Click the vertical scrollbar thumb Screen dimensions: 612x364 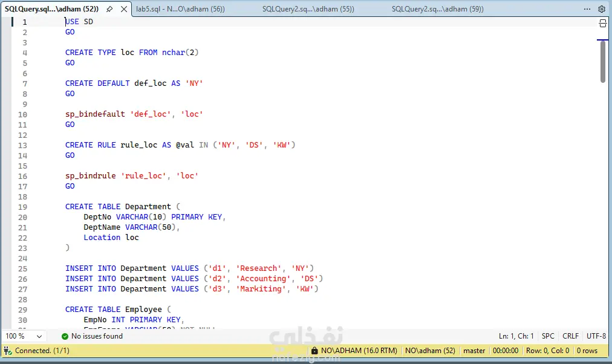coord(603,62)
